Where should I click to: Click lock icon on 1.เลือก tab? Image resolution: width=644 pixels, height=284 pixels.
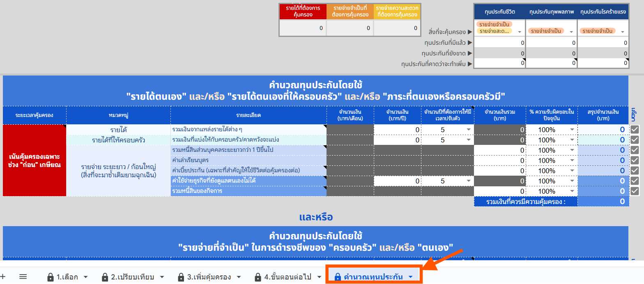(51, 277)
